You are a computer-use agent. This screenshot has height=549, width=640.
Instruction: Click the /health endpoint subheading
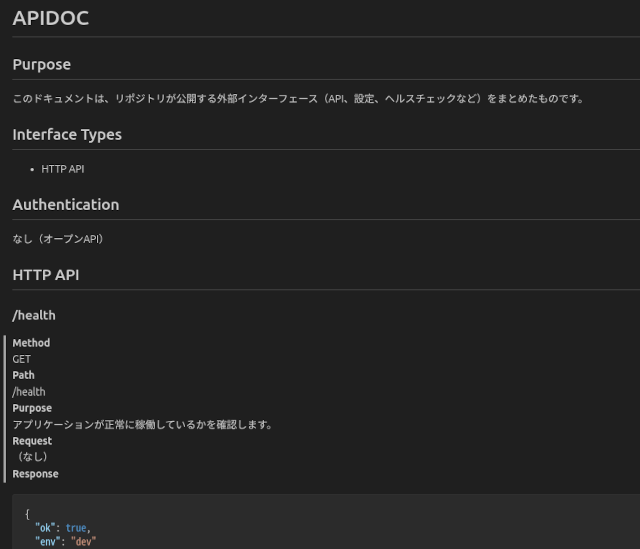click(34, 315)
